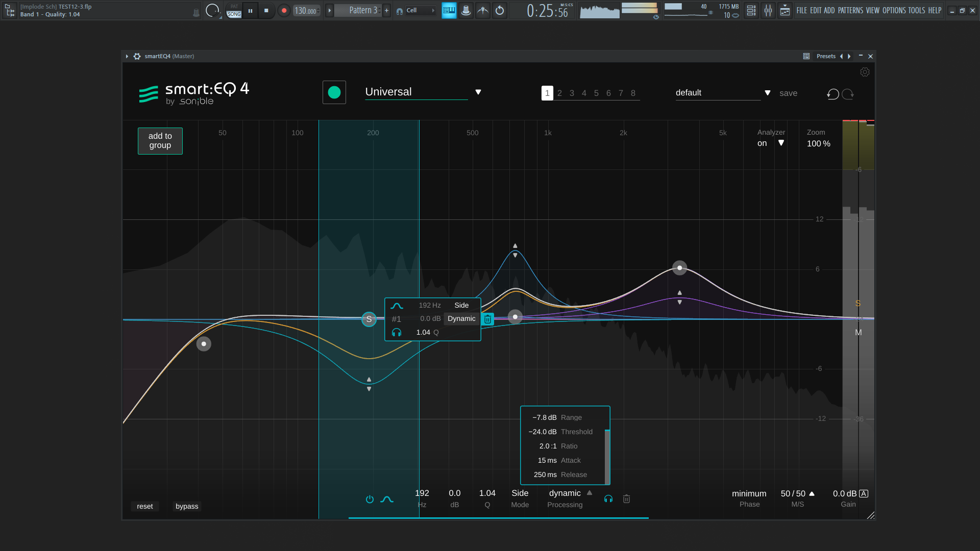Open the OPTIONS menu
Screen dimensions: 980x551
point(894,10)
